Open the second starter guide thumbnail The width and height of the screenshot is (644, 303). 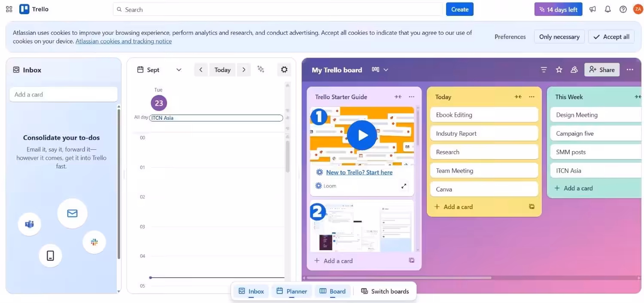click(x=362, y=226)
